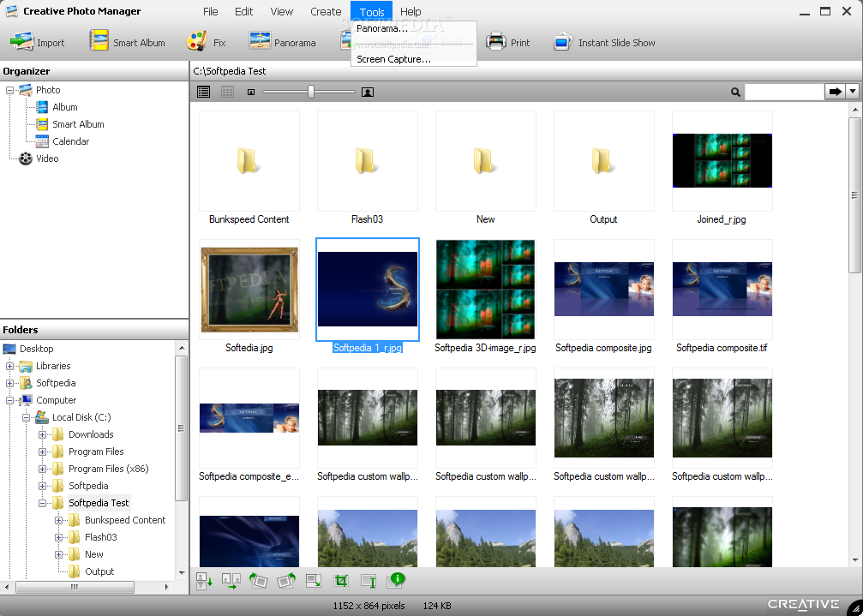Launch Instant Slide Show
The width and height of the screenshot is (863, 616).
(x=604, y=42)
